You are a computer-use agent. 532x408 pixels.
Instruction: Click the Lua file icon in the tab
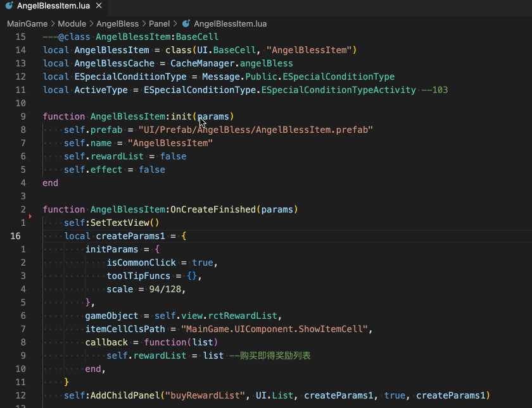tap(9, 6)
